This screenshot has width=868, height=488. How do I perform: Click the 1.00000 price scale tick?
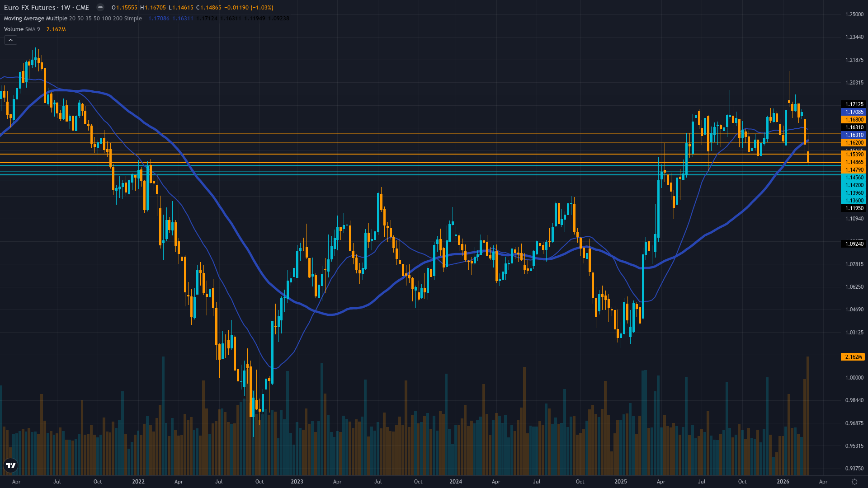coord(854,378)
